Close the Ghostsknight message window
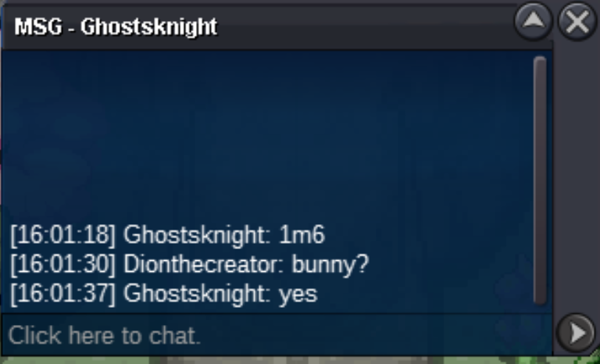 578,21
